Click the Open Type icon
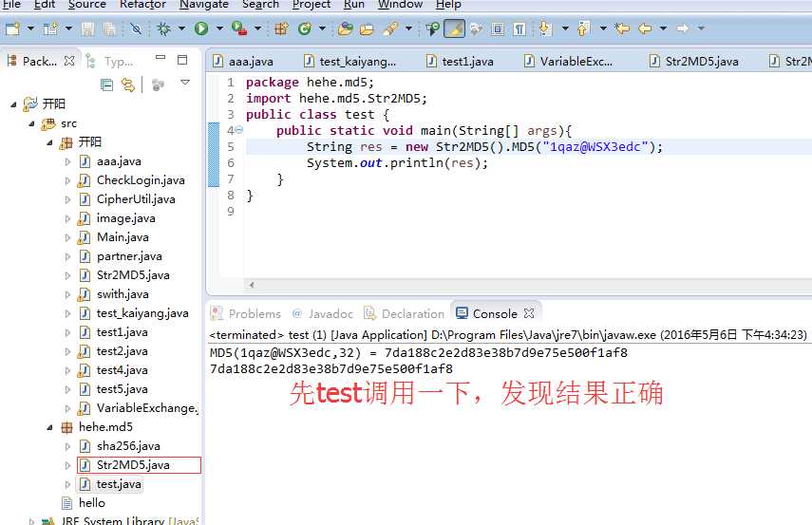 (345, 28)
